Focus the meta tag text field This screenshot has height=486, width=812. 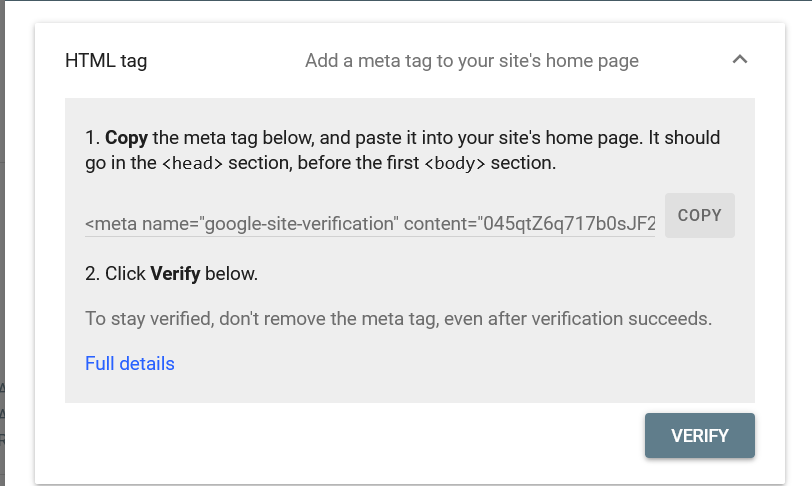(x=370, y=223)
